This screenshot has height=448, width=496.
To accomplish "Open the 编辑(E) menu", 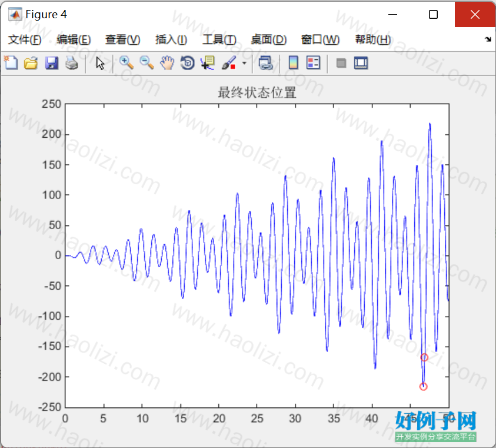I will (x=74, y=39).
